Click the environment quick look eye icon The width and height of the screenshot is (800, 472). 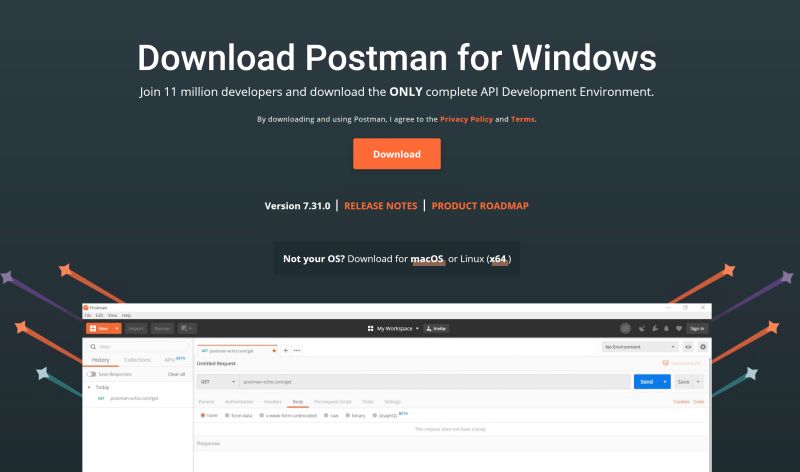[x=688, y=347]
